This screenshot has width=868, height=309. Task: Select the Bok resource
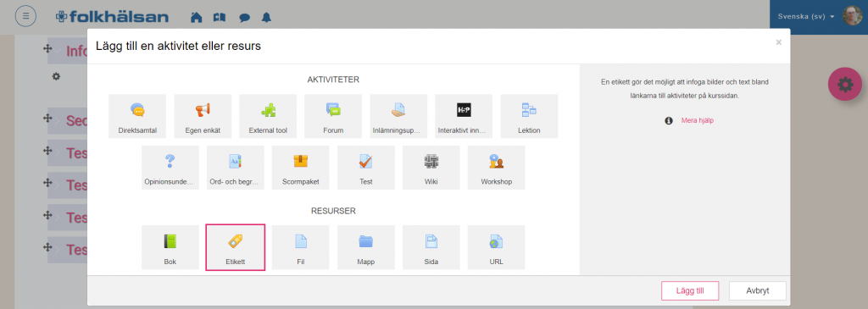click(x=170, y=247)
